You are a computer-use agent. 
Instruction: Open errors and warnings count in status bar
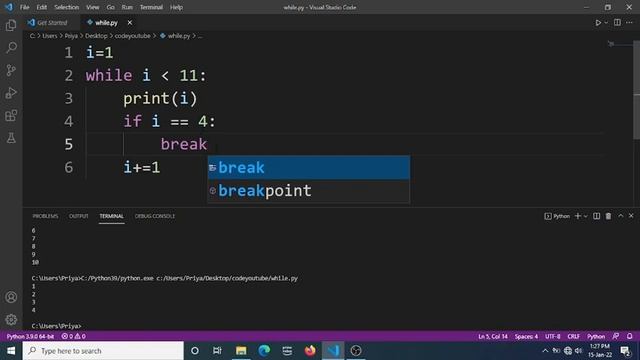coord(73,336)
